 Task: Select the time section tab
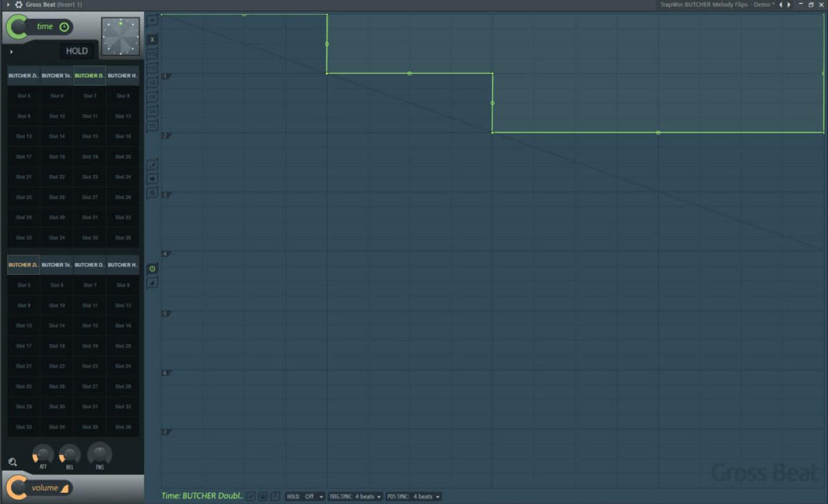click(x=39, y=27)
